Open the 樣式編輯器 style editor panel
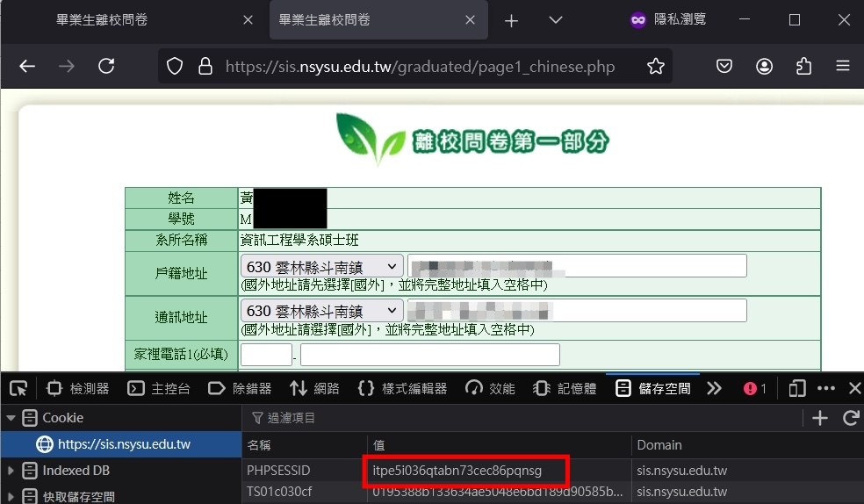This screenshot has height=504, width=864. pos(402,389)
